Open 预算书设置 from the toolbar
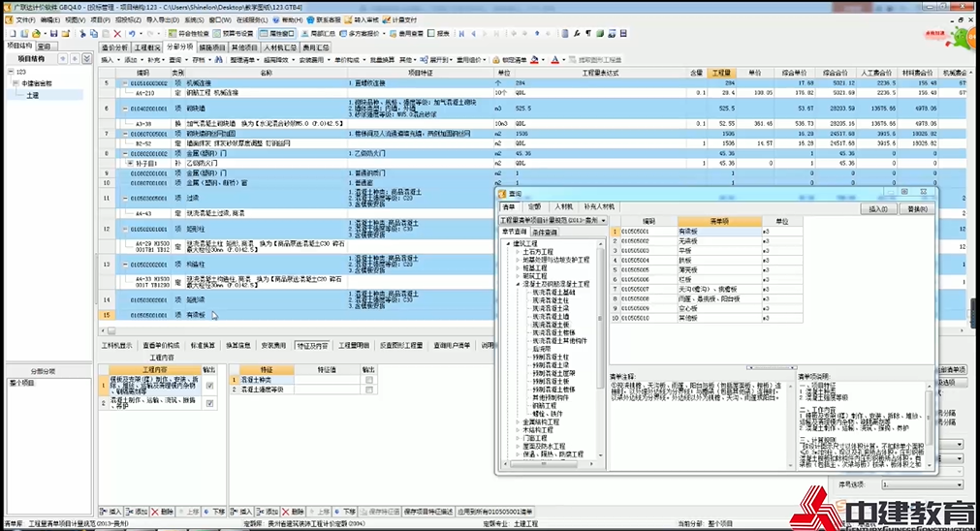This screenshot has height=531, width=980. 233,33
